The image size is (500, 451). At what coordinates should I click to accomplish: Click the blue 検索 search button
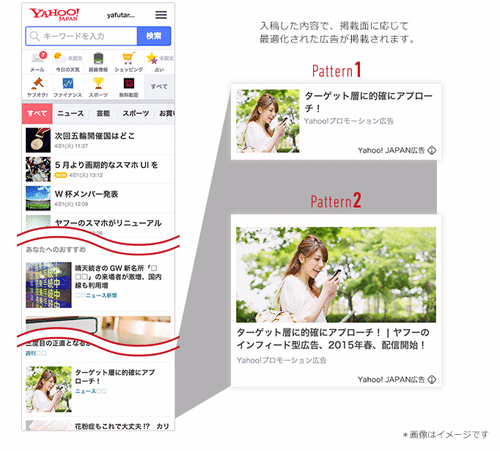(x=154, y=36)
